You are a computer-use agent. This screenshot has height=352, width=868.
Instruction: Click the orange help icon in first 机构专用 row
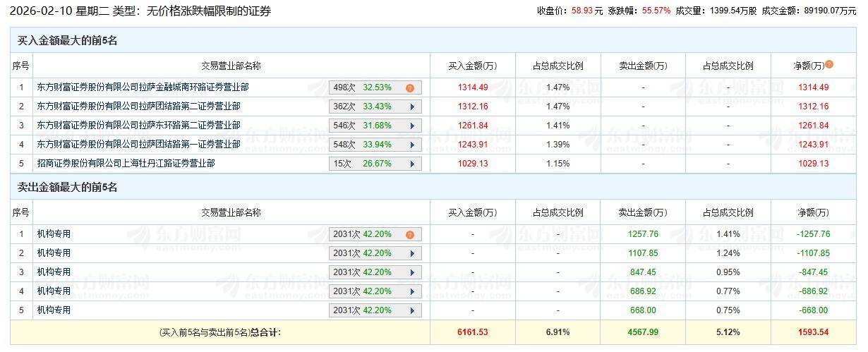[x=409, y=234]
